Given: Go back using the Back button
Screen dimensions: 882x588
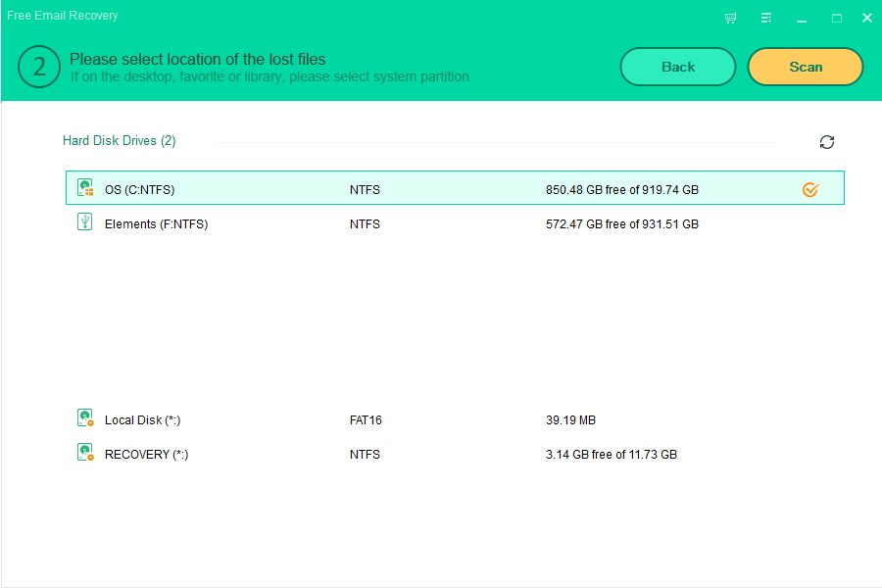Looking at the screenshot, I should click(x=677, y=67).
